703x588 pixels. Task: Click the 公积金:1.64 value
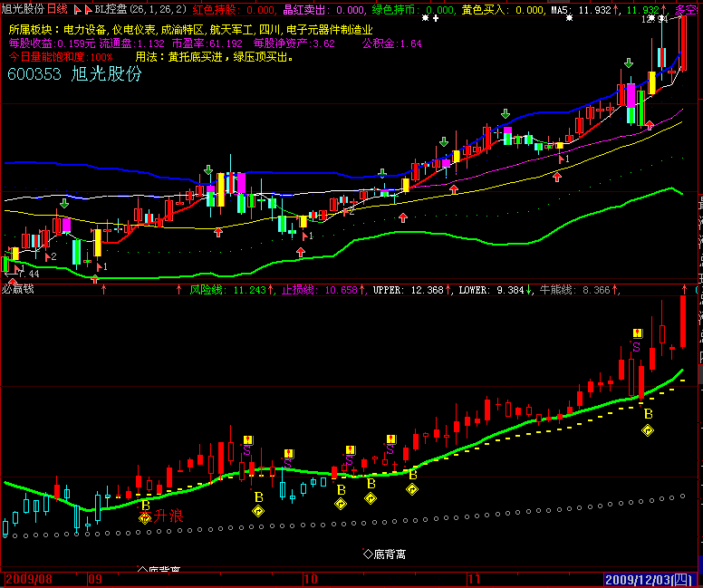pyautogui.click(x=392, y=44)
